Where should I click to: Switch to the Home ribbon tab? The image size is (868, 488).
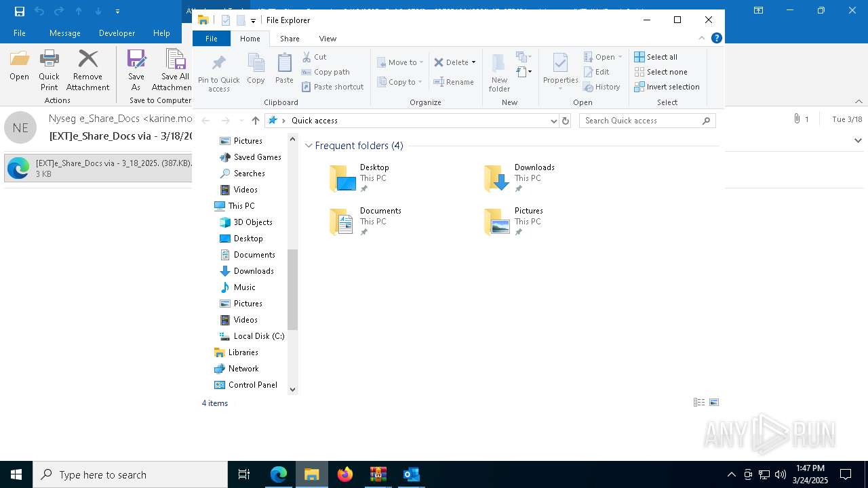click(x=250, y=39)
